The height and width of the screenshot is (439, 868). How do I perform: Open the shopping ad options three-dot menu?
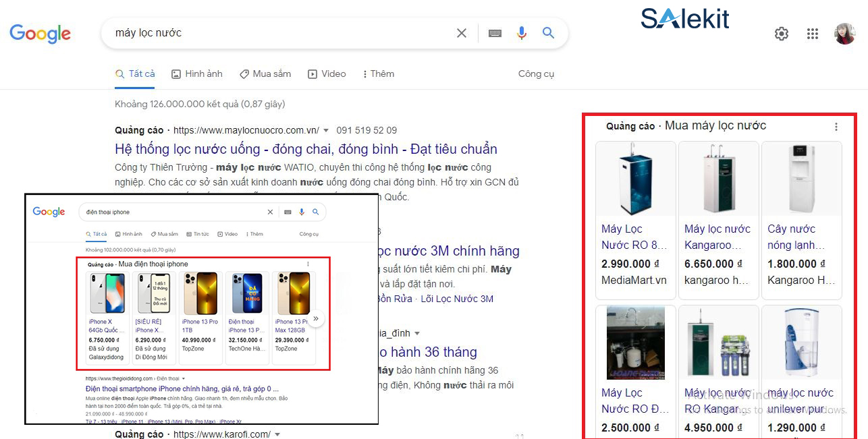[x=836, y=125]
